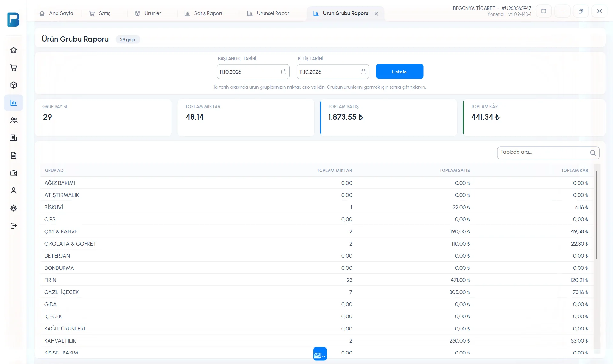Open the wallet sidebar icon
The width and height of the screenshot is (613, 364).
tap(13, 173)
